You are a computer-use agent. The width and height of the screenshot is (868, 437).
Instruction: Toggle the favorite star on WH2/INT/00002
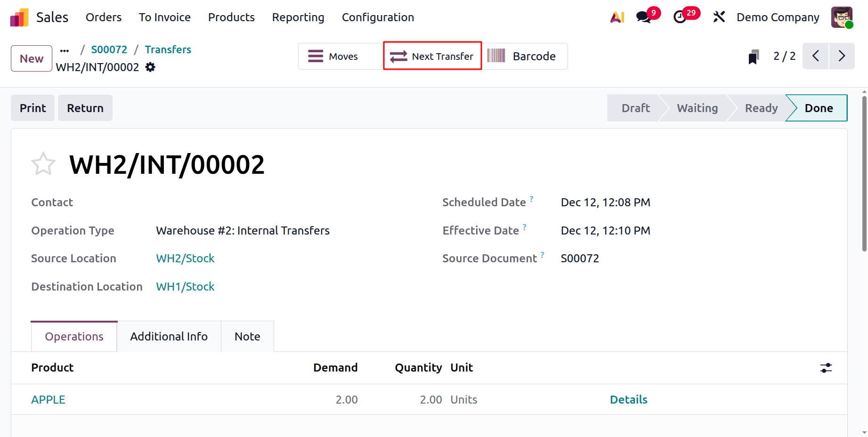43,163
